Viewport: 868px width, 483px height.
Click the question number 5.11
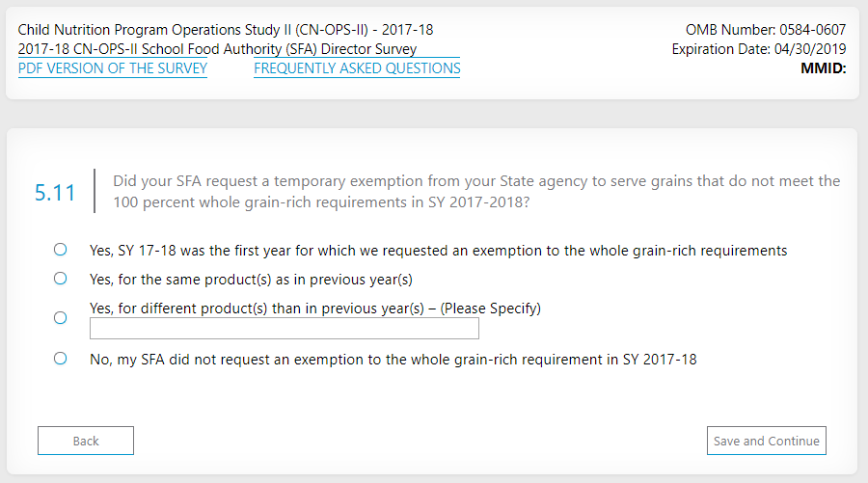pos(55,193)
